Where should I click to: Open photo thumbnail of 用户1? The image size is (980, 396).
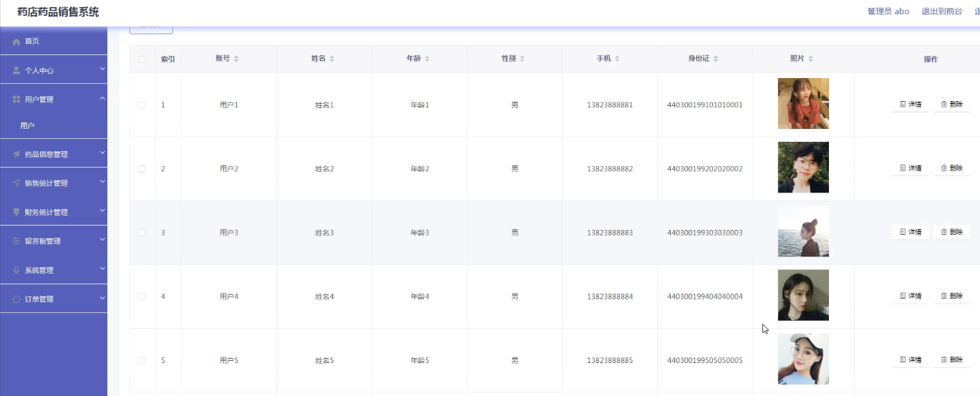click(803, 104)
